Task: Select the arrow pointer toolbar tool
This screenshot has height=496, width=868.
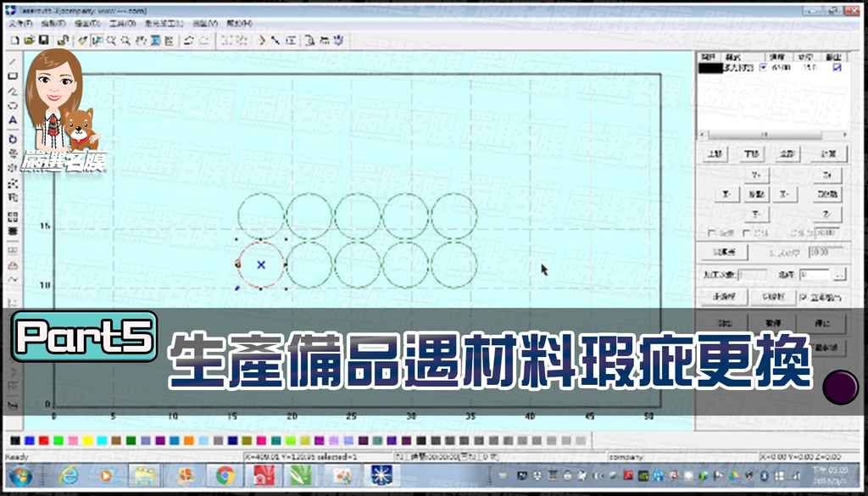Action: tap(97, 40)
